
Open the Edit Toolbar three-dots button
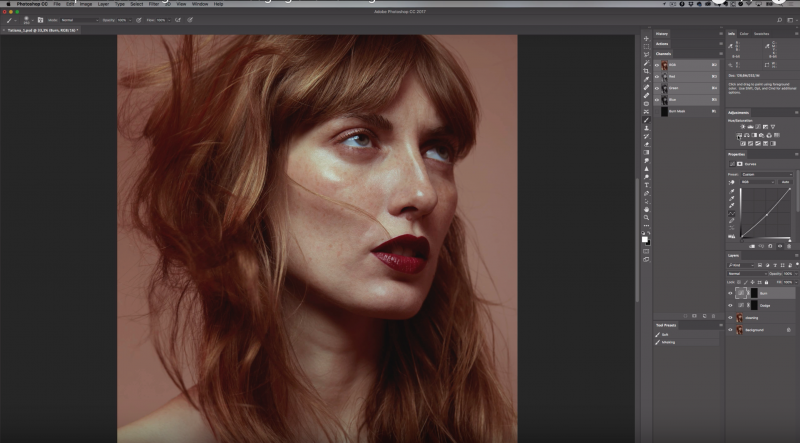[x=646, y=226]
